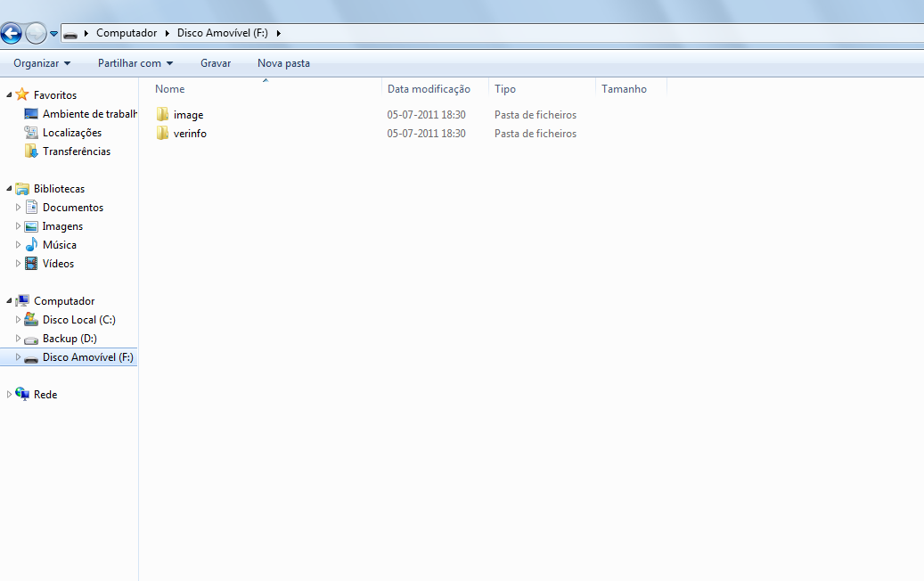Click the Favoritos star icon

22,95
